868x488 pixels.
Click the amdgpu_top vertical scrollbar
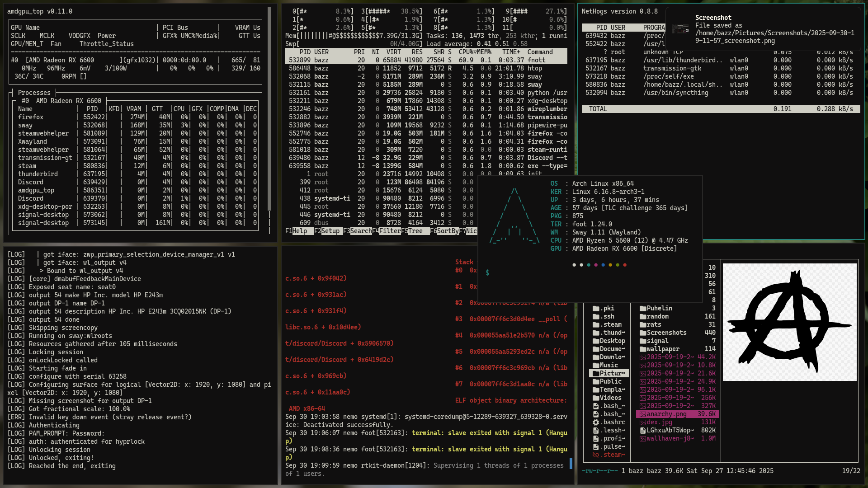[269, 108]
